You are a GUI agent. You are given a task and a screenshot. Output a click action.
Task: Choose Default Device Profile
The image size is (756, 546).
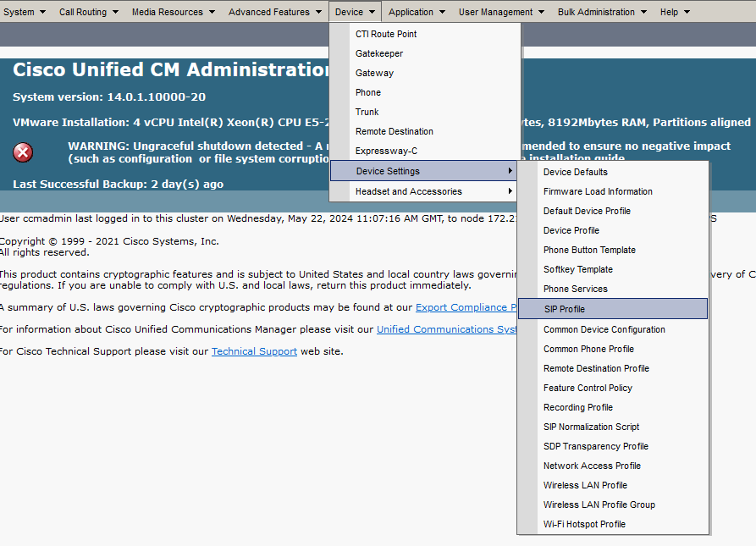point(613,211)
